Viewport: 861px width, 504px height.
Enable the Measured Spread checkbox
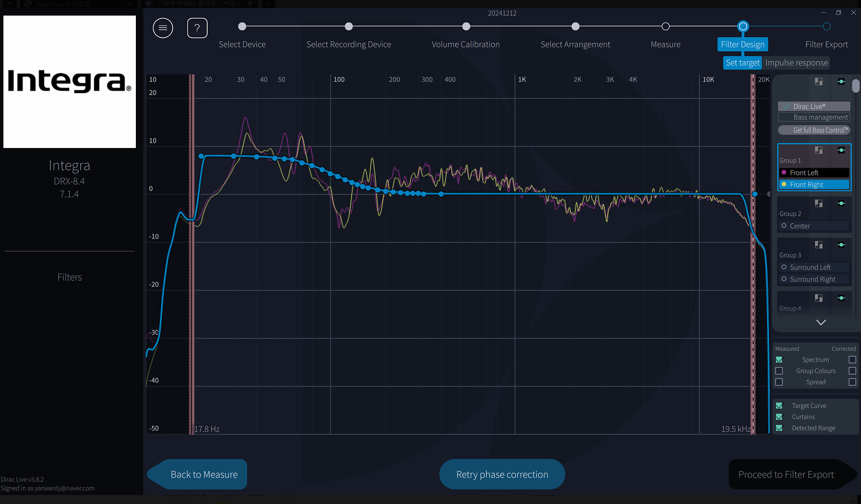pos(779,382)
